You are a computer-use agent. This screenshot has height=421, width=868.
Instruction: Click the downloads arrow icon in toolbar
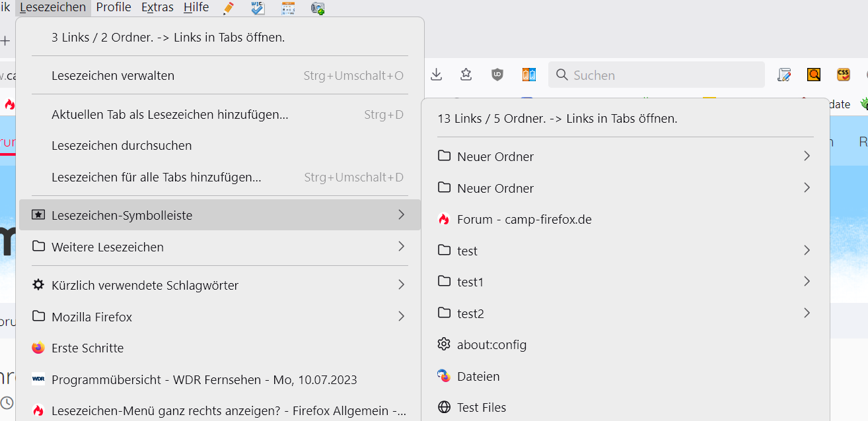click(436, 75)
